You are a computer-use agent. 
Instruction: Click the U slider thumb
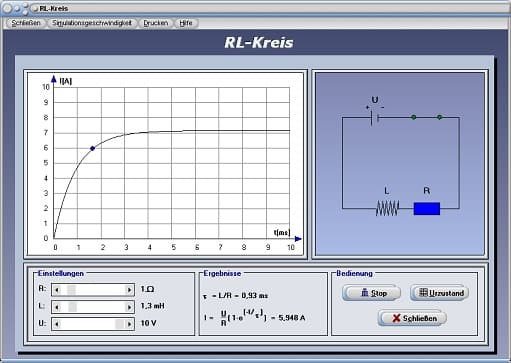[120, 324]
